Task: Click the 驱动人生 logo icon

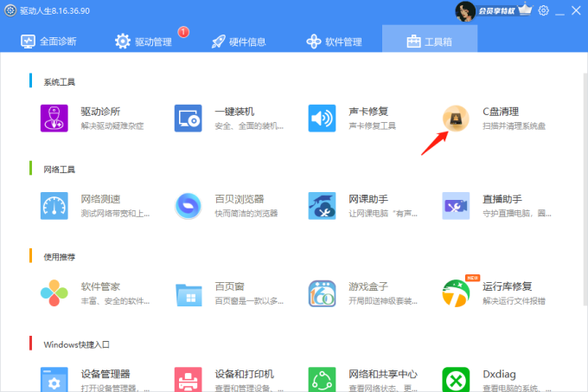Action: (10, 10)
